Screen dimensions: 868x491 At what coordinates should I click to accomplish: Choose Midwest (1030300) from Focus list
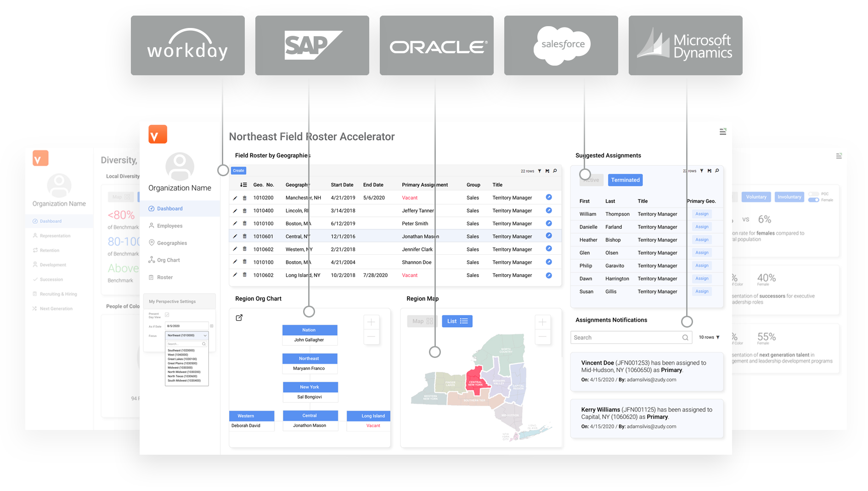[x=180, y=368]
